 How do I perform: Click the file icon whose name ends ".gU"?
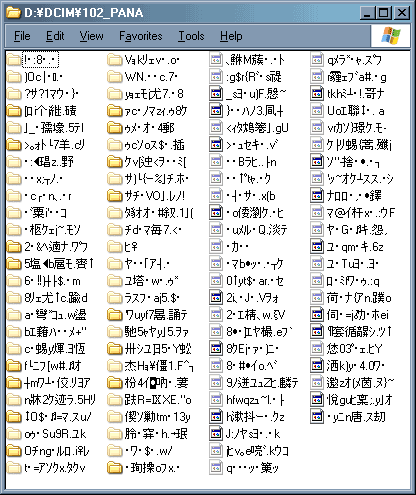click(x=216, y=128)
